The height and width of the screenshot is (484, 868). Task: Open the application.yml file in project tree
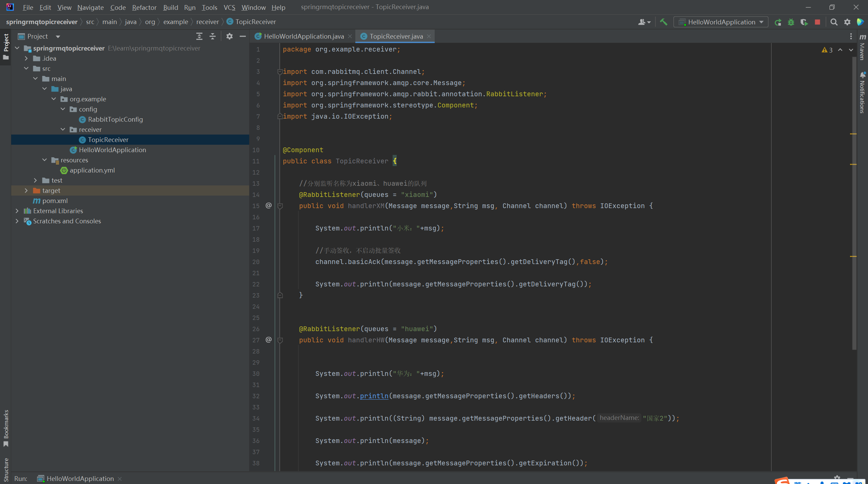(x=92, y=170)
